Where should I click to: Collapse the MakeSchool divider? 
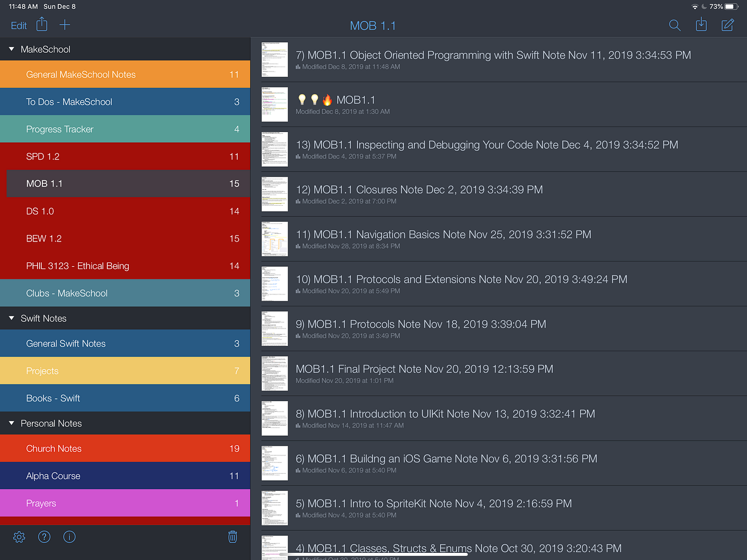click(x=12, y=49)
